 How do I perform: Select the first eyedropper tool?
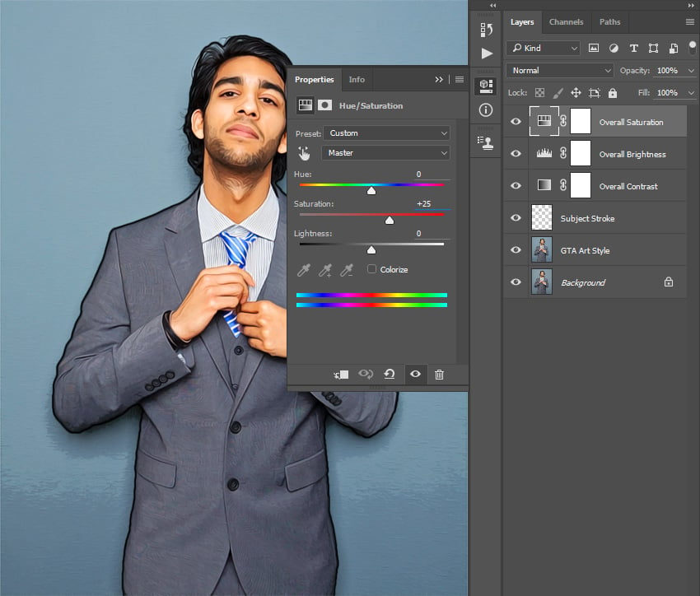304,270
